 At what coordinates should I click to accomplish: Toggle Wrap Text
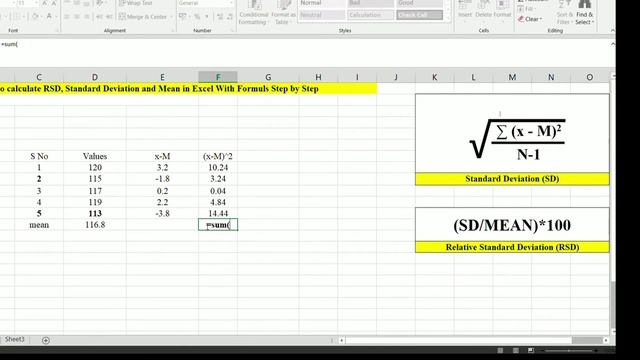pyautogui.click(x=135, y=3)
